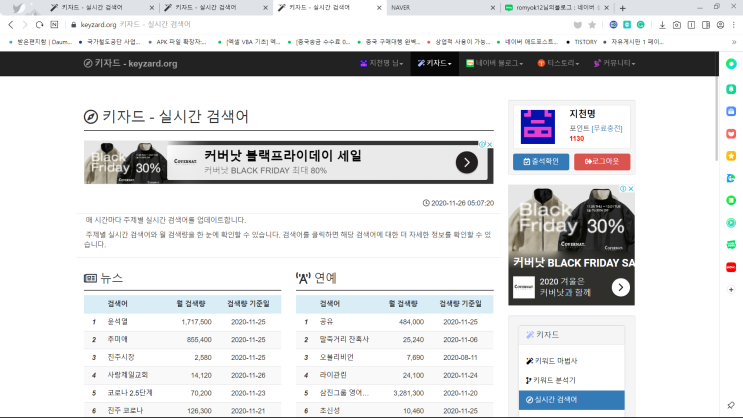View site security lock info
Screen dimensions: 743x418
[x=73, y=25]
